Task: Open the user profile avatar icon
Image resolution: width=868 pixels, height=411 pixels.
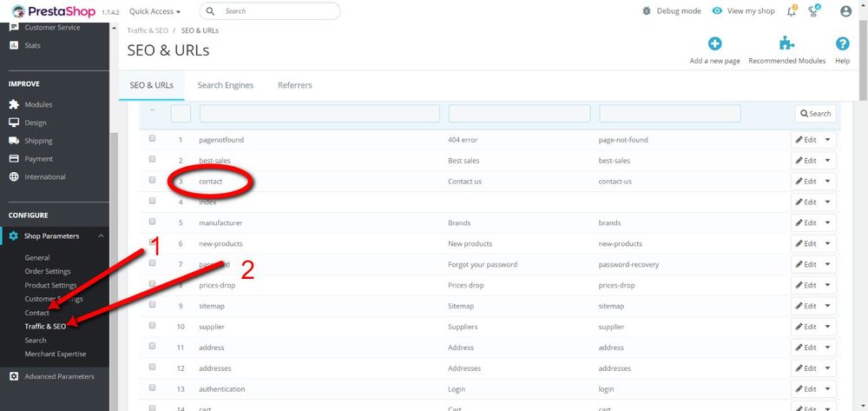Action: tap(845, 11)
